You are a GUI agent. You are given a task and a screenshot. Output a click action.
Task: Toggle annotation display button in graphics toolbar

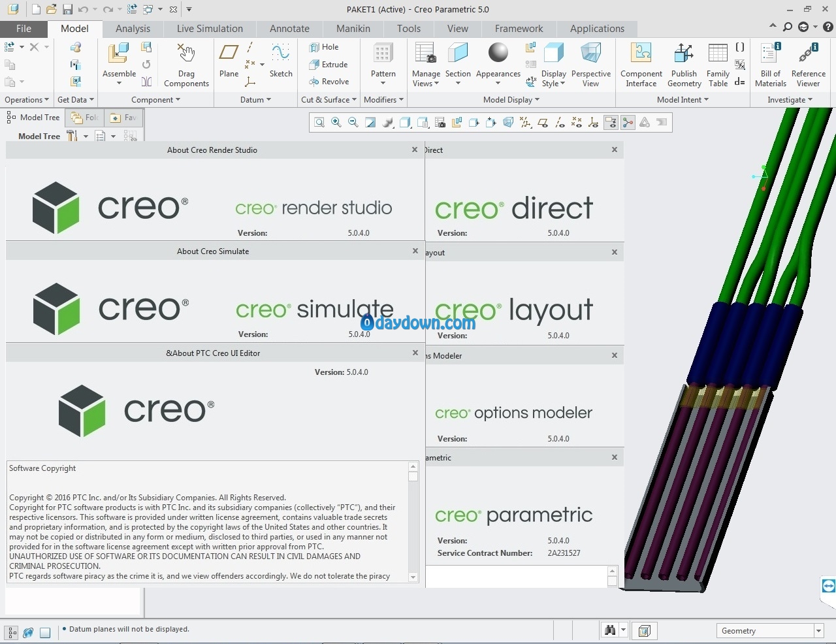pos(611,122)
